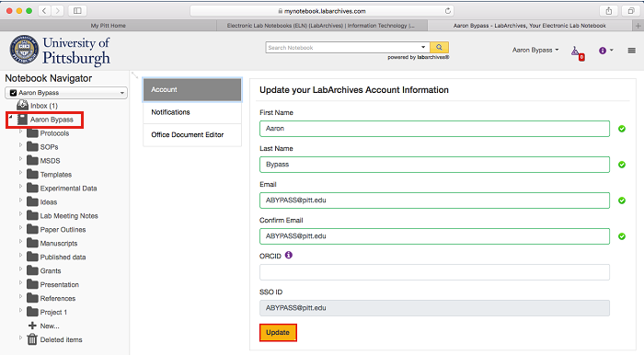Click in the empty ORCID field
The image size is (644, 355).
coord(434,272)
